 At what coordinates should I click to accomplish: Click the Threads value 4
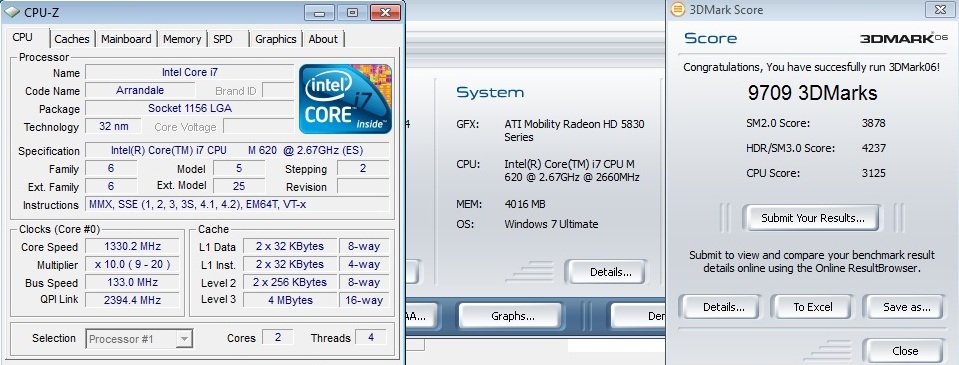(x=371, y=337)
